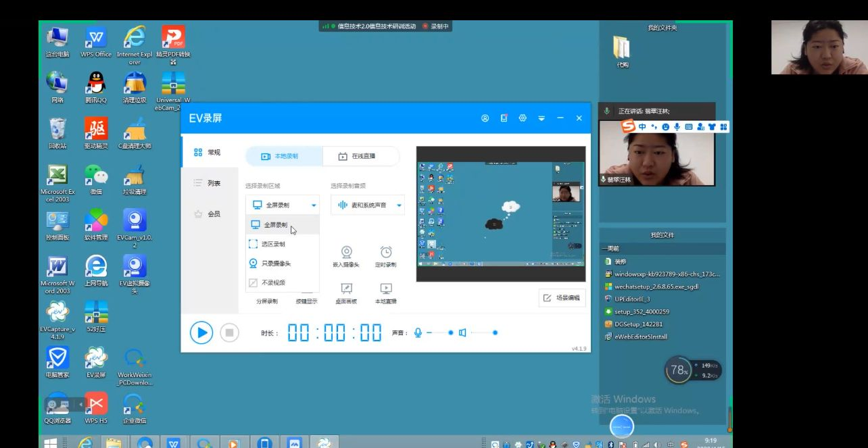This screenshot has width=868, height=448.
Task: Open EV录屏 settings gear
Action: pos(523,118)
